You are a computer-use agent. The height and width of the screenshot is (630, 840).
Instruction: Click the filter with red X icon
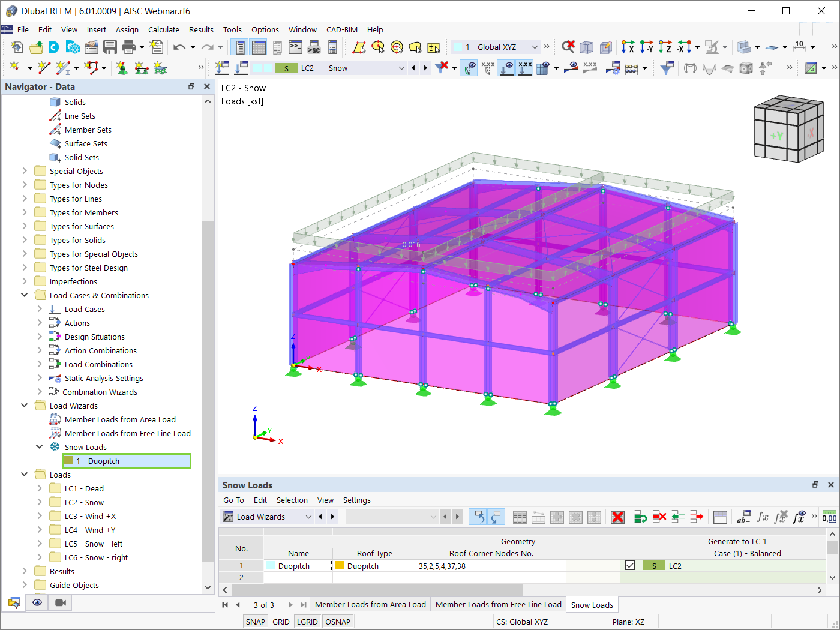click(442, 68)
